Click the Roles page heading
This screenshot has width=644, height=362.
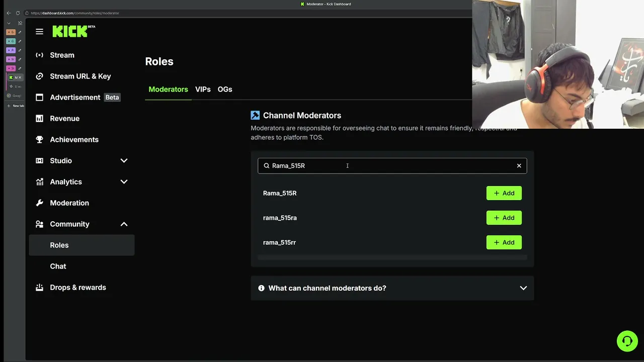coord(159,61)
